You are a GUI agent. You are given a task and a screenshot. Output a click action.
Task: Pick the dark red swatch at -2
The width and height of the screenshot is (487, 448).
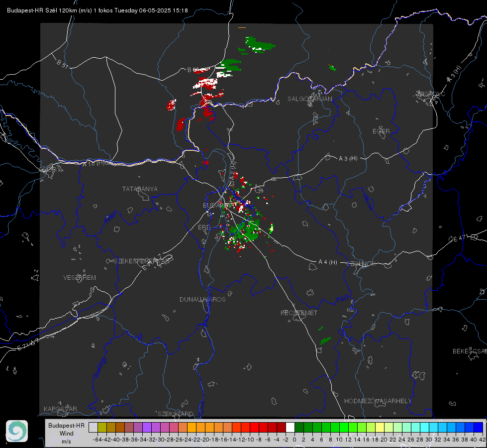(281, 427)
